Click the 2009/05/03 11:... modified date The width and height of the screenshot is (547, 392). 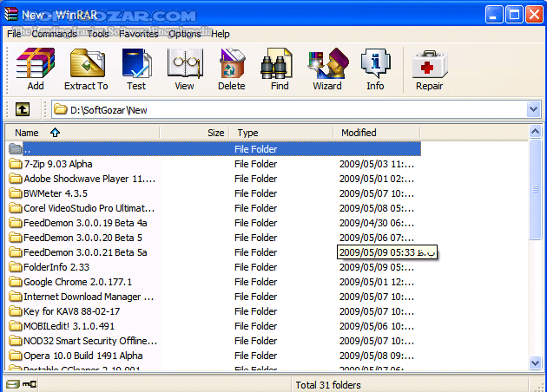point(377,164)
